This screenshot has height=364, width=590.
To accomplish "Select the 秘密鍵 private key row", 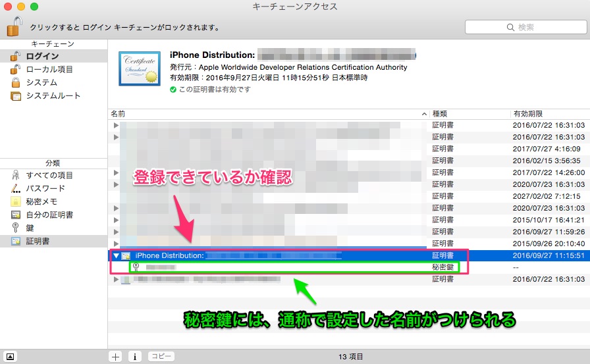I will 349,267.
